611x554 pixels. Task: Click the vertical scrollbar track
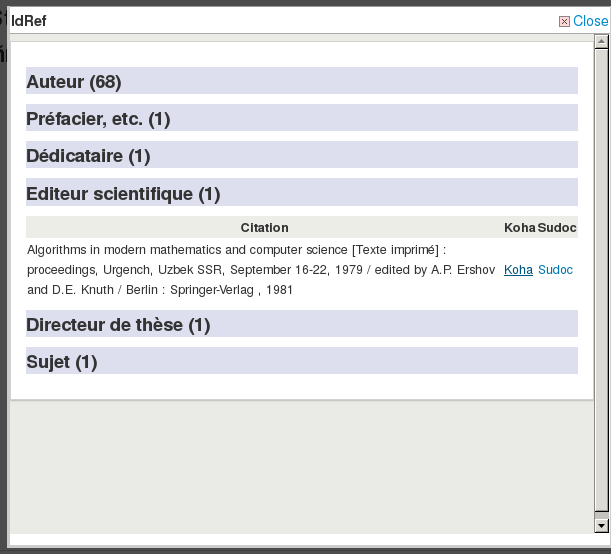(x=601, y=300)
